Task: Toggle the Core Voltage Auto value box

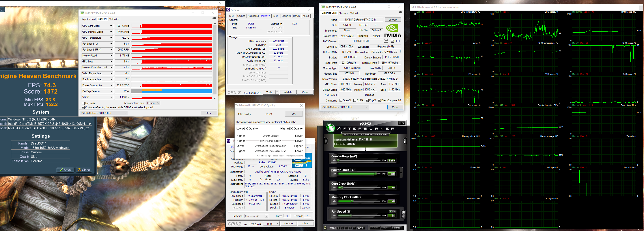Action: click(392, 160)
